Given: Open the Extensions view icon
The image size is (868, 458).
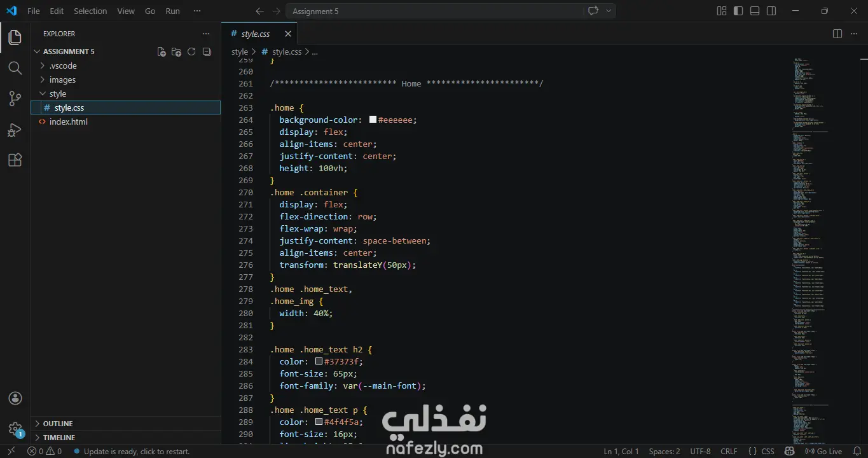Looking at the screenshot, I should pos(15,160).
